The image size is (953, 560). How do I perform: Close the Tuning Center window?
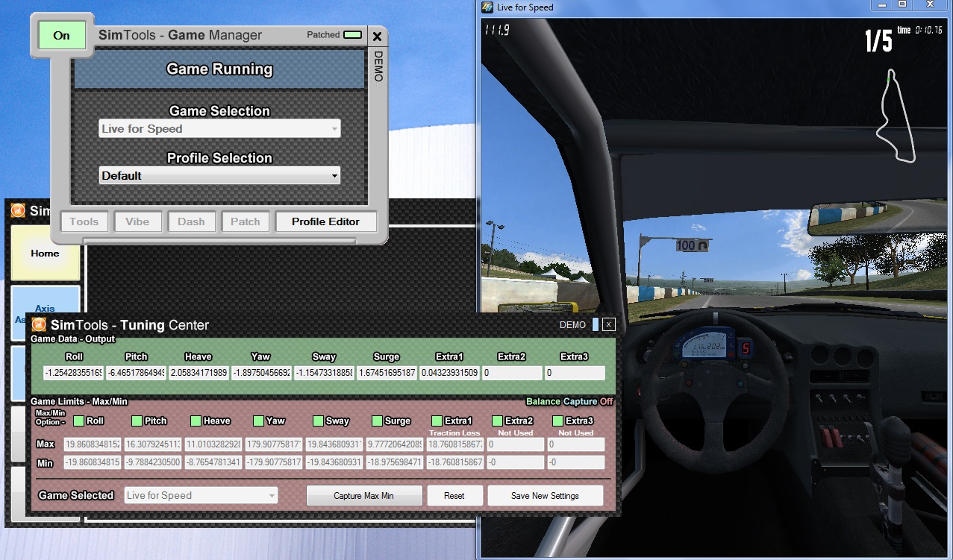click(x=609, y=324)
